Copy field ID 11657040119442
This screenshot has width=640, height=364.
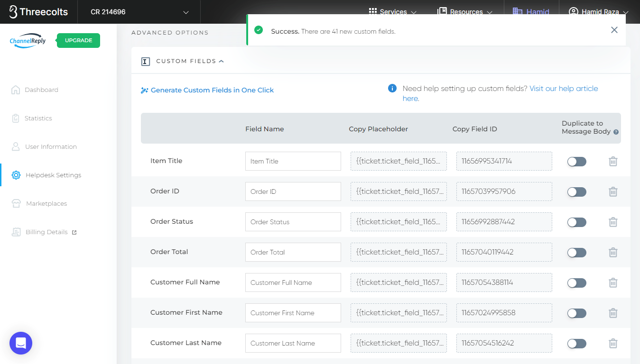click(504, 252)
